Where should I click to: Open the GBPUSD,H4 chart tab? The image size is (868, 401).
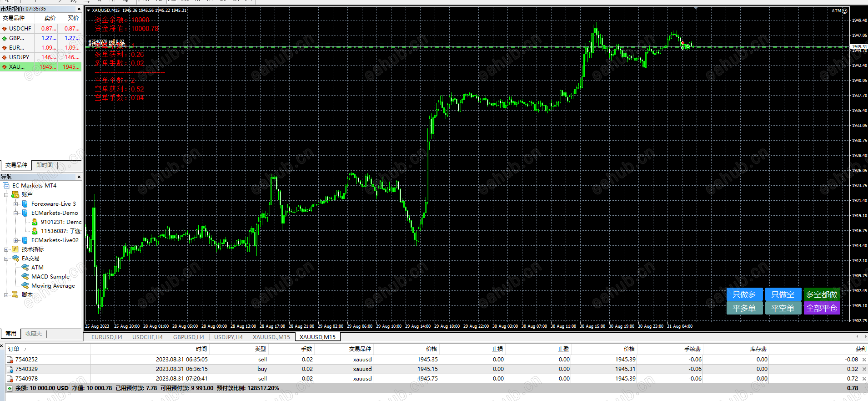(189, 337)
